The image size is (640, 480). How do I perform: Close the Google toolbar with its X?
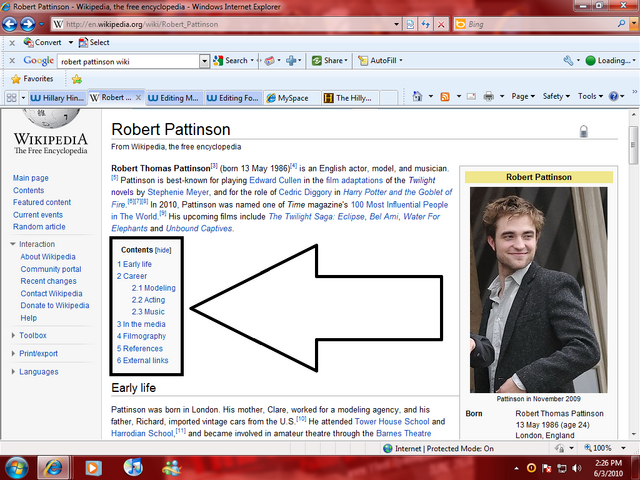[12, 61]
